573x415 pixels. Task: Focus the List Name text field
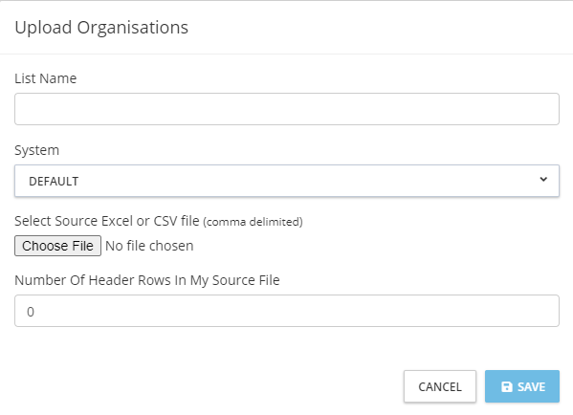pos(287,109)
